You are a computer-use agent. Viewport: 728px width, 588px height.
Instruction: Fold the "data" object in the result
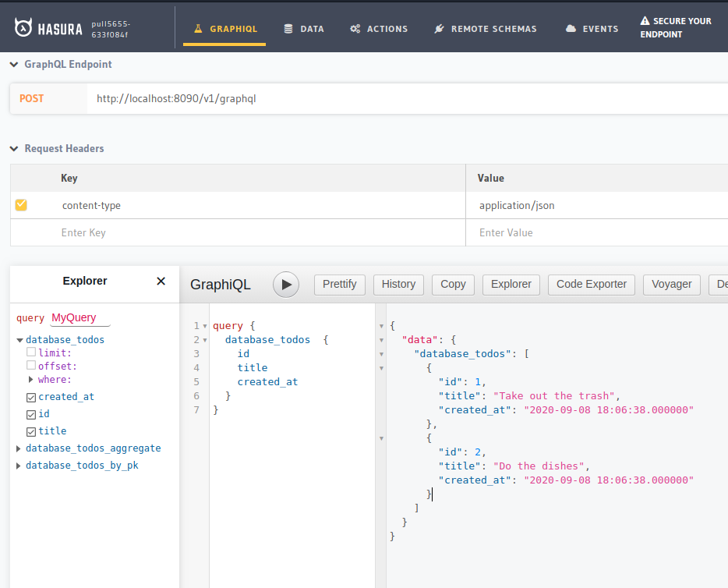[x=382, y=341]
